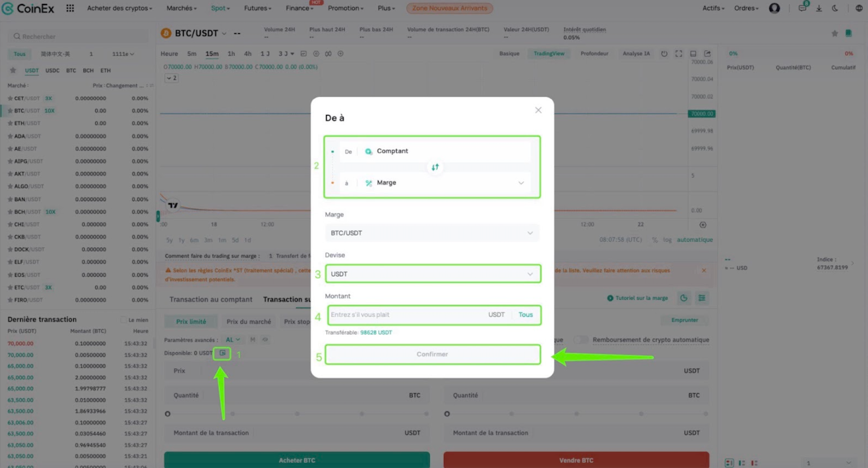Click Tous to transfer full amount
The height and width of the screenshot is (468, 868).
(526, 315)
